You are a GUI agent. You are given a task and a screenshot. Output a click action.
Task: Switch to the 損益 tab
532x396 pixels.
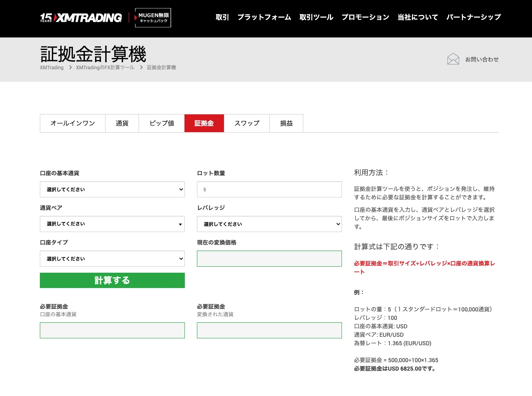coord(286,123)
